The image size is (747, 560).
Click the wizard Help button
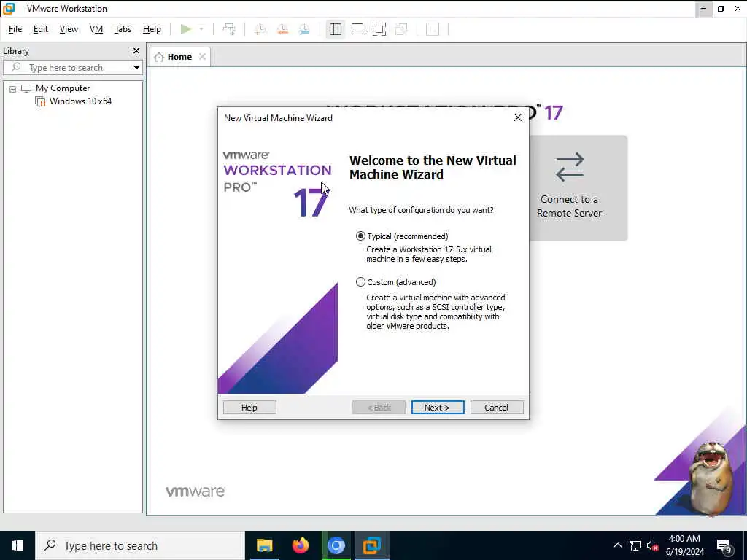click(x=249, y=407)
